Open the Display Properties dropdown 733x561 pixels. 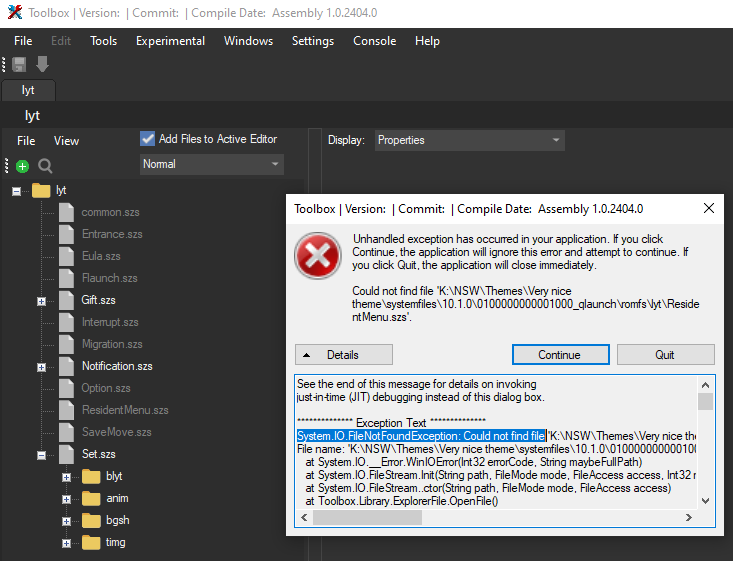pyautogui.click(x=469, y=140)
